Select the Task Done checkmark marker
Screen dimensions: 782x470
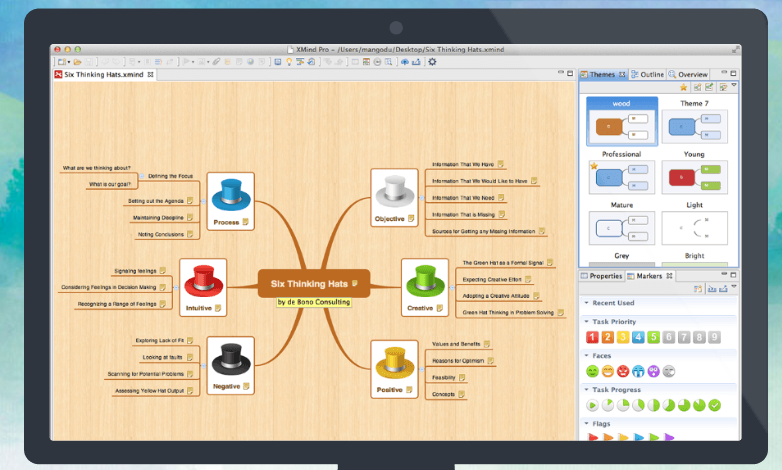(x=714, y=405)
